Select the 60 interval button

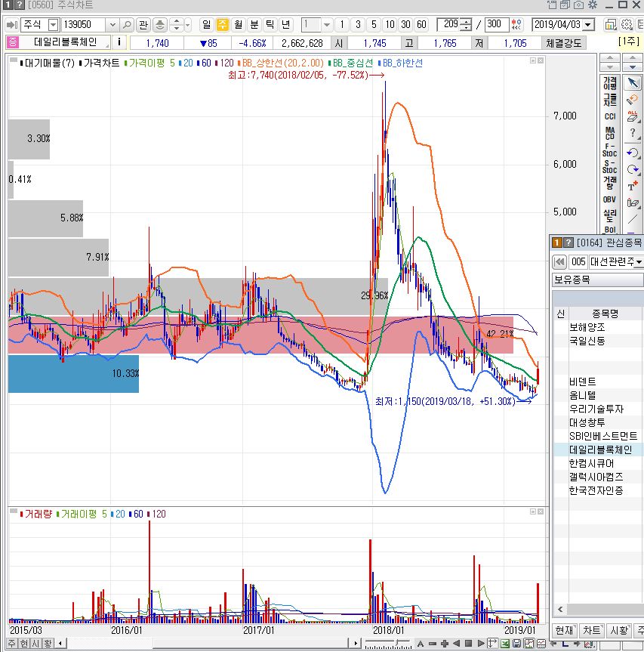(x=422, y=24)
